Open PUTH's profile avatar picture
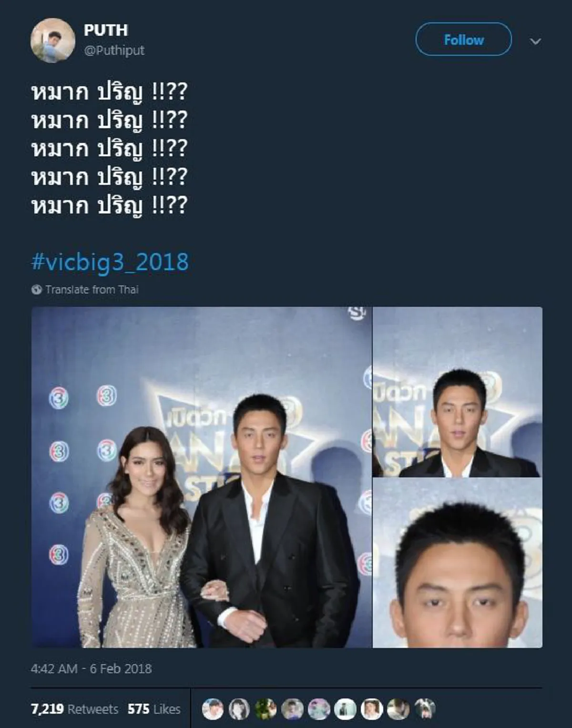 click(53, 40)
